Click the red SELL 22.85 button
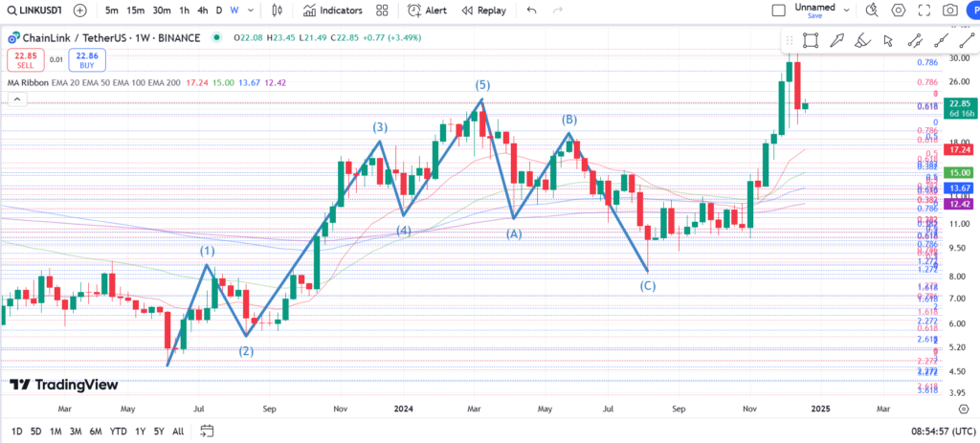This screenshot has width=980, height=443. (x=23, y=60)
